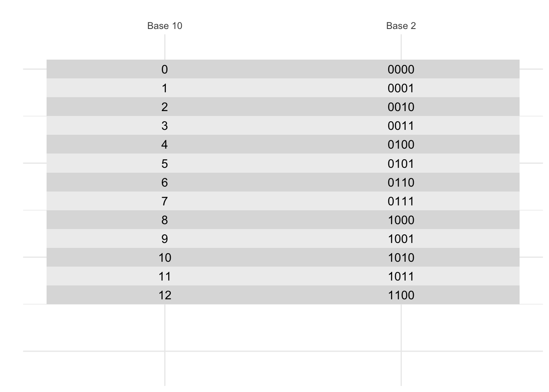
Task: Click the Base 10 cell showing 8
Action: click(165, 220)
